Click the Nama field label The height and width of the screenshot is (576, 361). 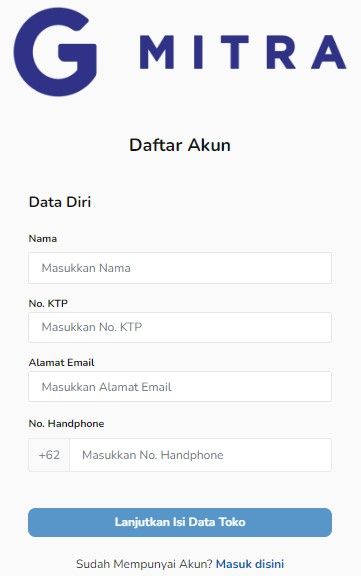point(43,238)
